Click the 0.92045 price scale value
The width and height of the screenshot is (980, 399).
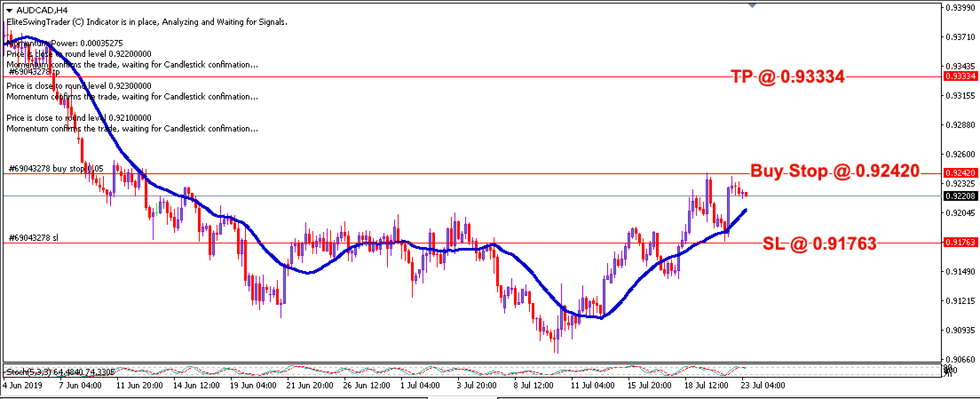click(960, 213)
